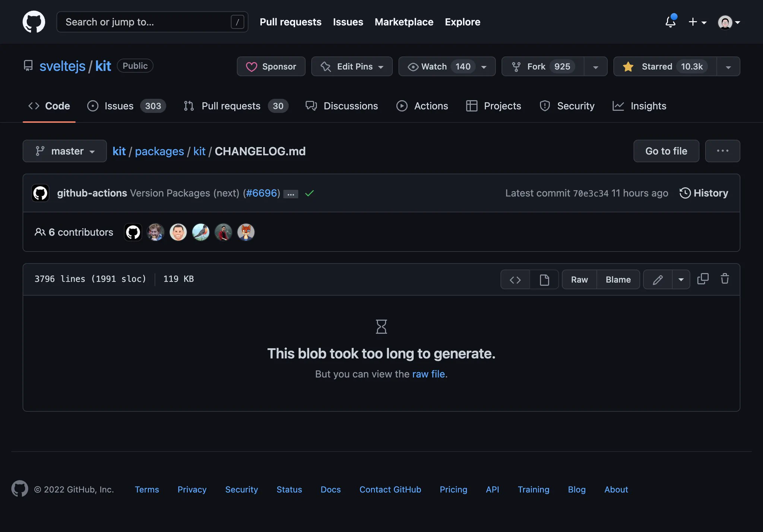
Task: Focus the Search or jump to field
Action: coord(152,22)
